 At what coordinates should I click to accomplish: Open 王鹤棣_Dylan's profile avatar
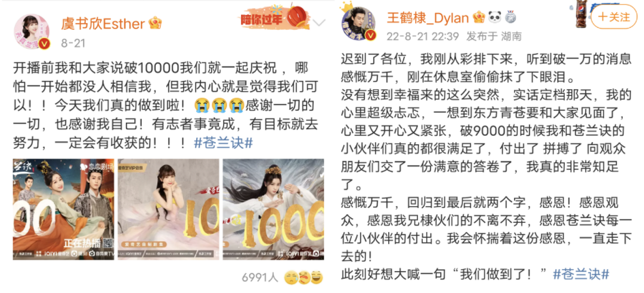pyautogui.click(x=358, y=24)
